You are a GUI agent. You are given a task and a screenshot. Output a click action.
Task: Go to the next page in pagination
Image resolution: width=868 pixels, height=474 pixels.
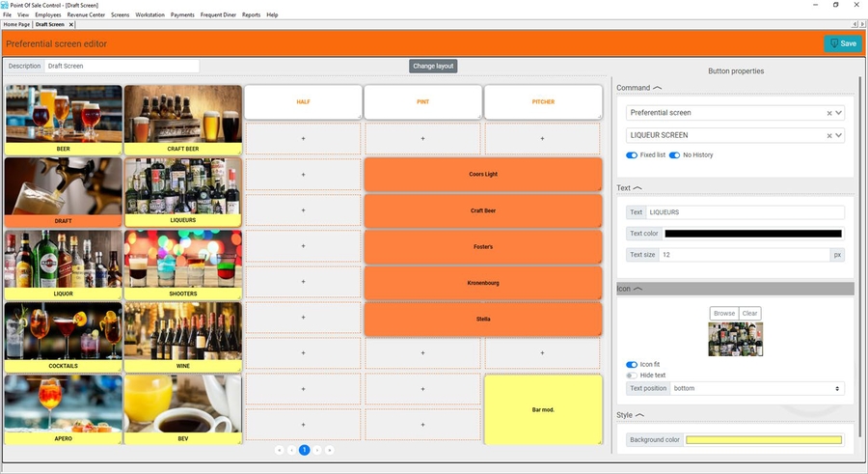(317, 450)
